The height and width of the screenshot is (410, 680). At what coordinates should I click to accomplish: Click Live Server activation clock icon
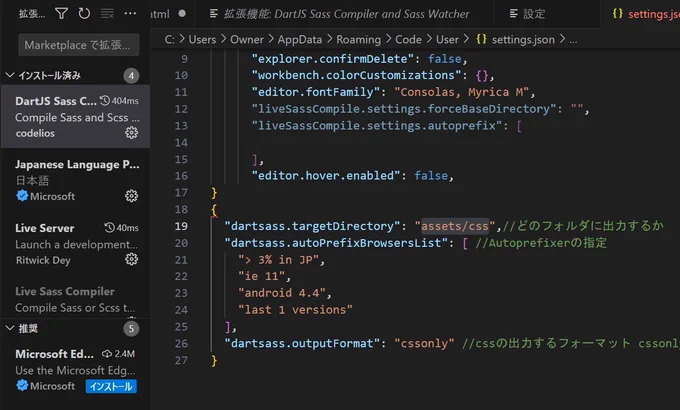pos(109,227)
